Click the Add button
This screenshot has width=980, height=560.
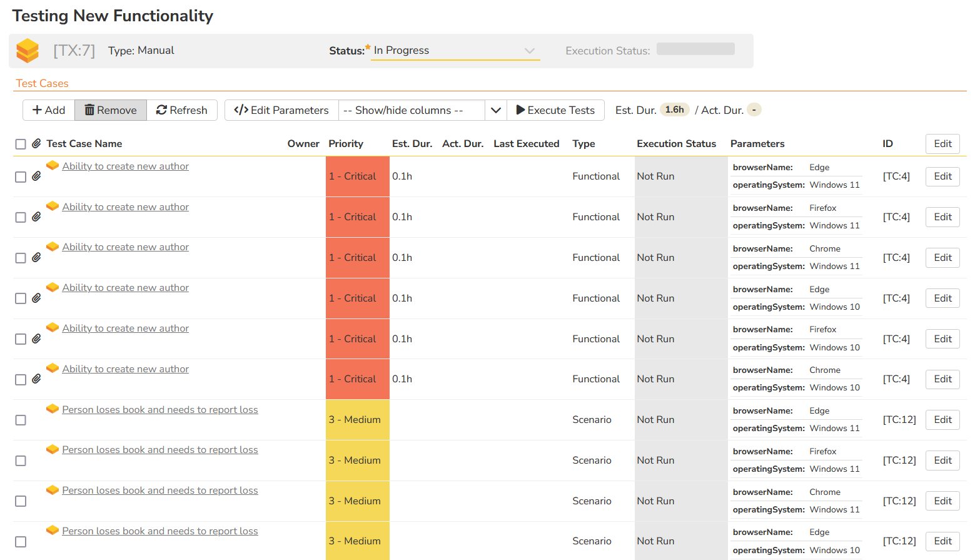49,110
